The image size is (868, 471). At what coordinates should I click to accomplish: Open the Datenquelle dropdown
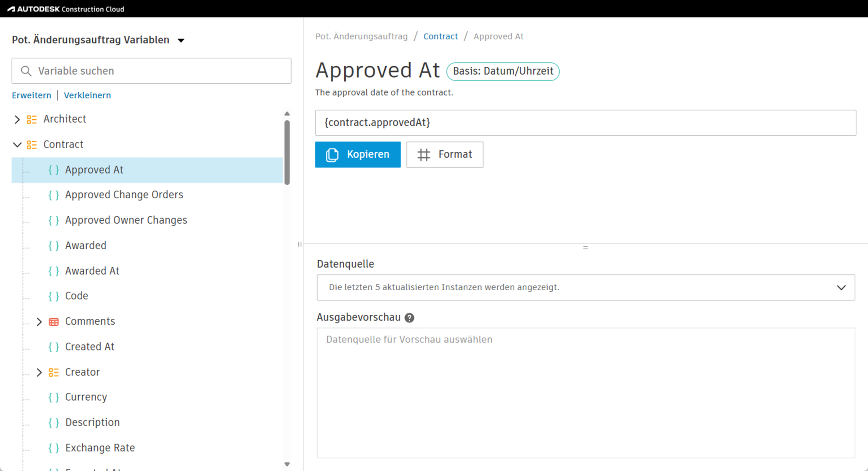[585, 287]
